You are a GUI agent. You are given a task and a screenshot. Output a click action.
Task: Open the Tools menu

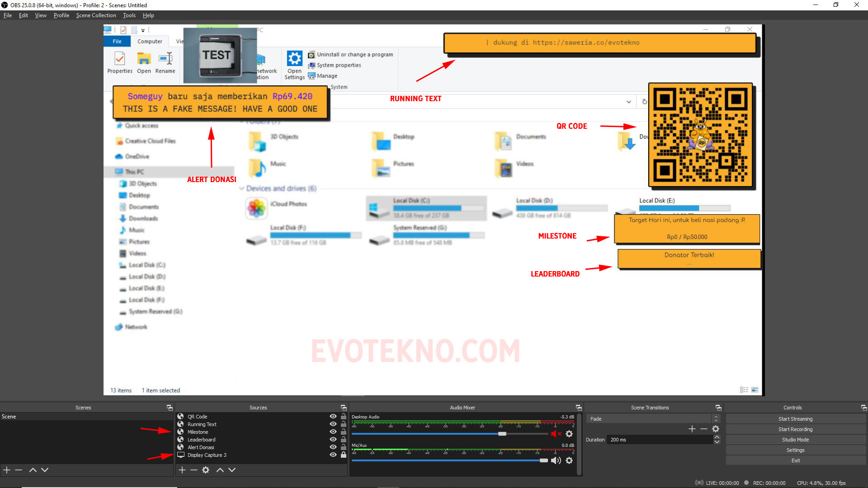(129, 15)
